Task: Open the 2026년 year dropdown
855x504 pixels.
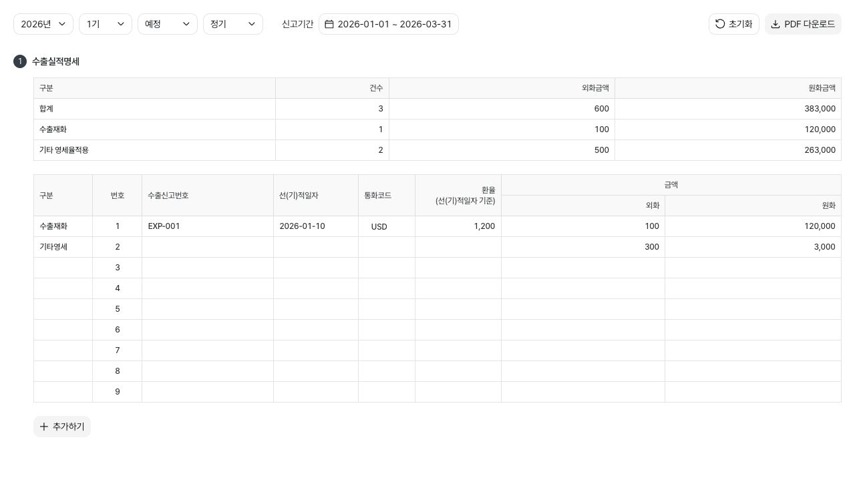Action: click(x=43, y=24)
